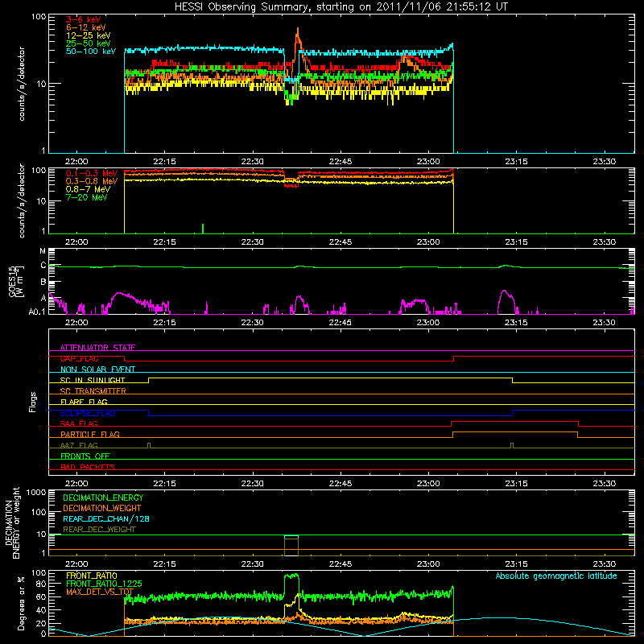644x644 pixels.
Task: Click the M level tick on GOES15 axis
Action: [43, 251]
